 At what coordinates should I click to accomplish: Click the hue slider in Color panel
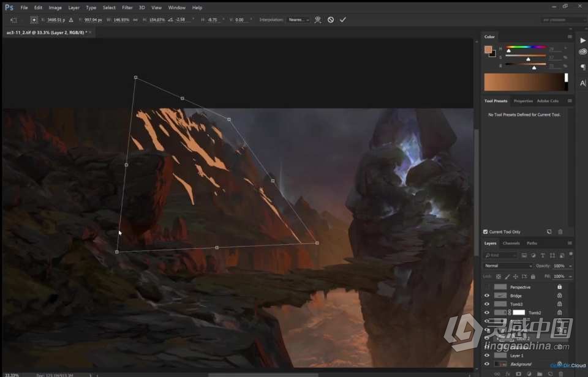526,47
